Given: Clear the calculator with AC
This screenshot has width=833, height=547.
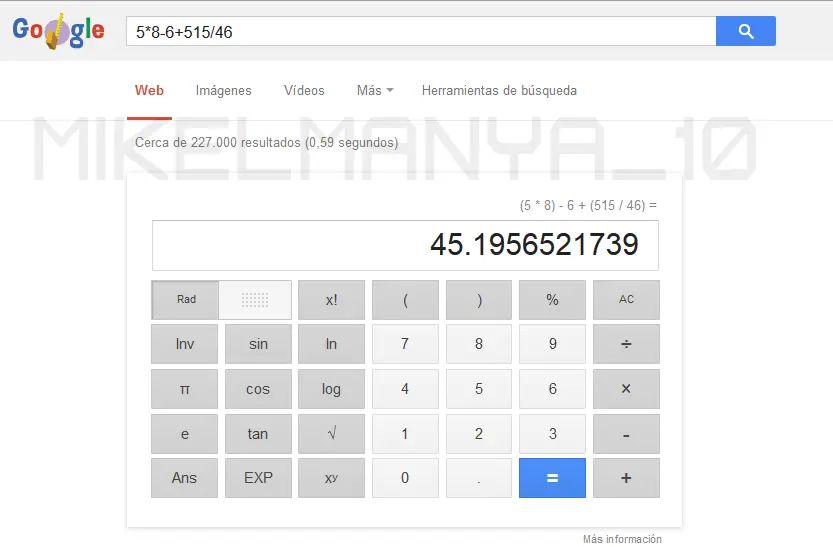Looking at the screenshot, I should point(626,300).
